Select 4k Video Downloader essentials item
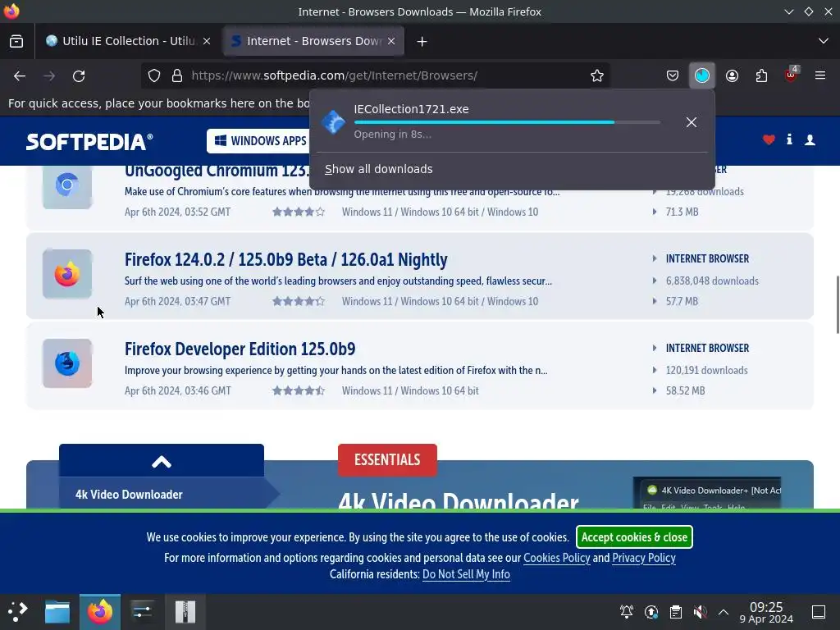 pyautogui.click(x=162, y=494)
